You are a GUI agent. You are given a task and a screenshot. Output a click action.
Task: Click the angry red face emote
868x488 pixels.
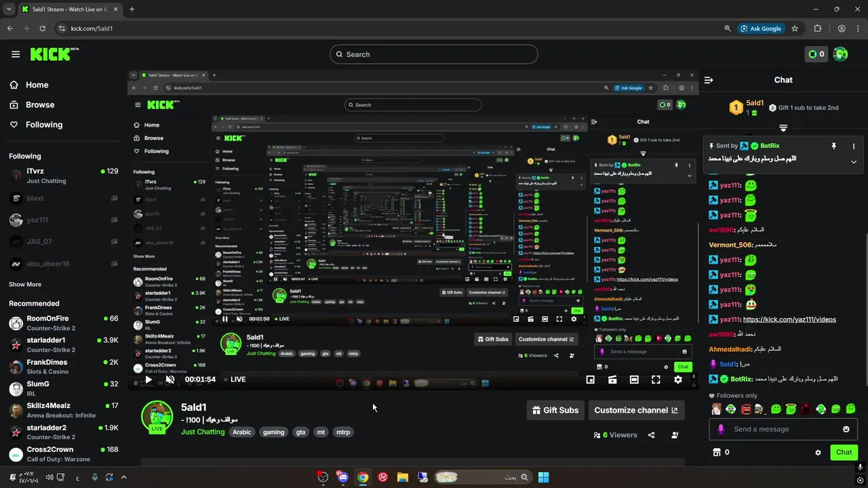pyautogui.click(x=746, y=409)
